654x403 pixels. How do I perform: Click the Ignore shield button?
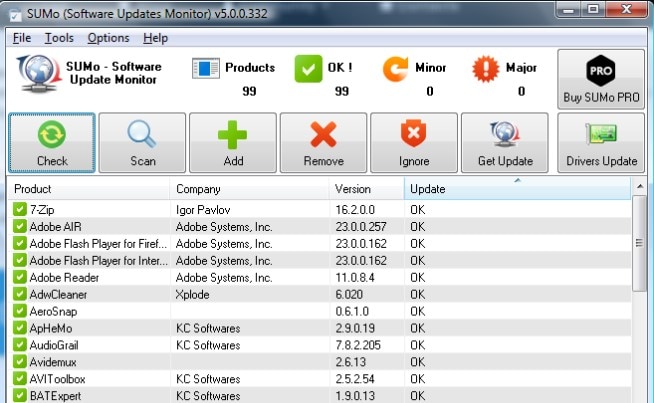pyautogui.click(x=414, y=143)
